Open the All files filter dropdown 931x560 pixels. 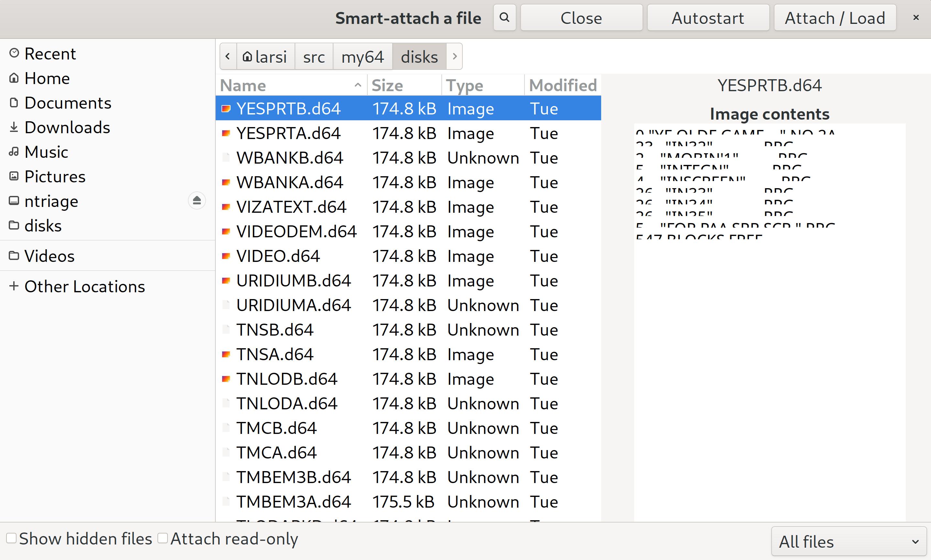pyautogui.click(x=849, y=542)
